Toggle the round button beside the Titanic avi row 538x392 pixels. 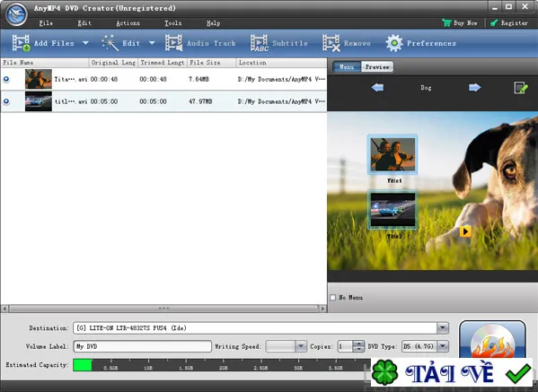(6, 79)
